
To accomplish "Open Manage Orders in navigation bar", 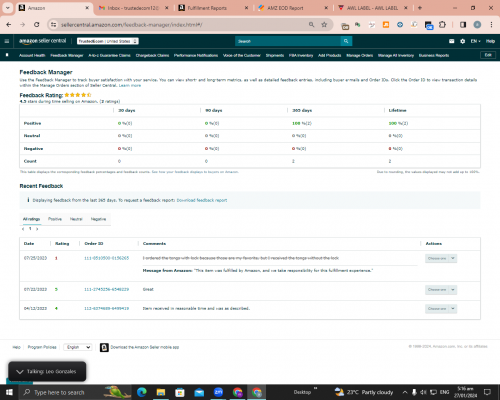I will pos(359,55).
